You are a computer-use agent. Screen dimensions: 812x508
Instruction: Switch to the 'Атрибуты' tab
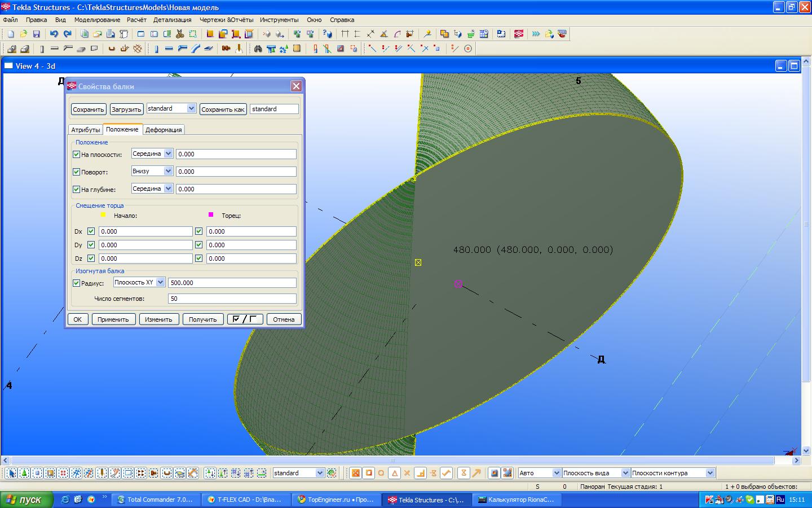click(x=85, y=130)
